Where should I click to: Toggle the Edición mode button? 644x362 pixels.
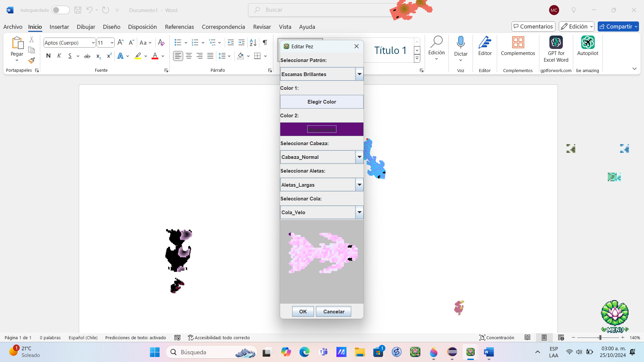[x=576, y=26]
